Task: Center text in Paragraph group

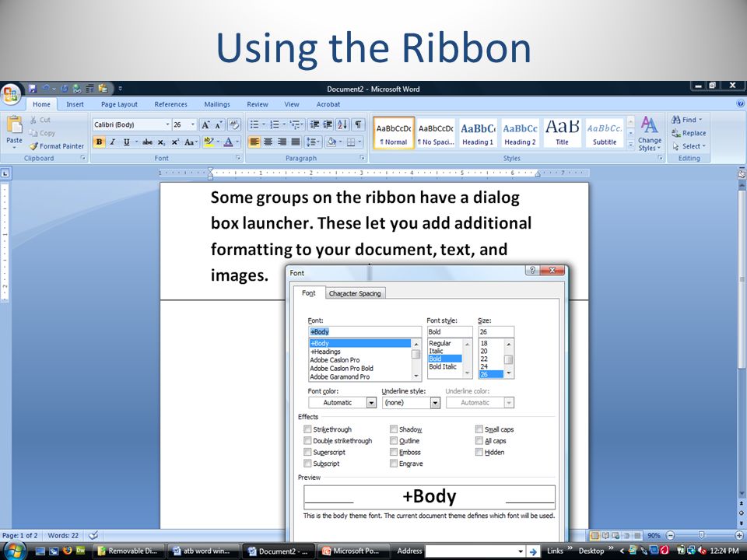Action: [268, 142]
